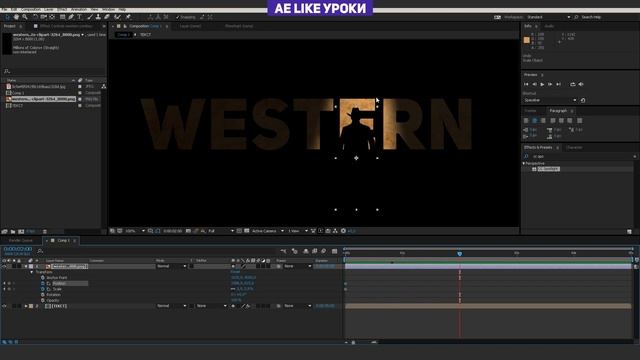The width and height of the screenshot is (640, 360).
Task: Toggle the Position stopwatch
Action: (43, 283)
